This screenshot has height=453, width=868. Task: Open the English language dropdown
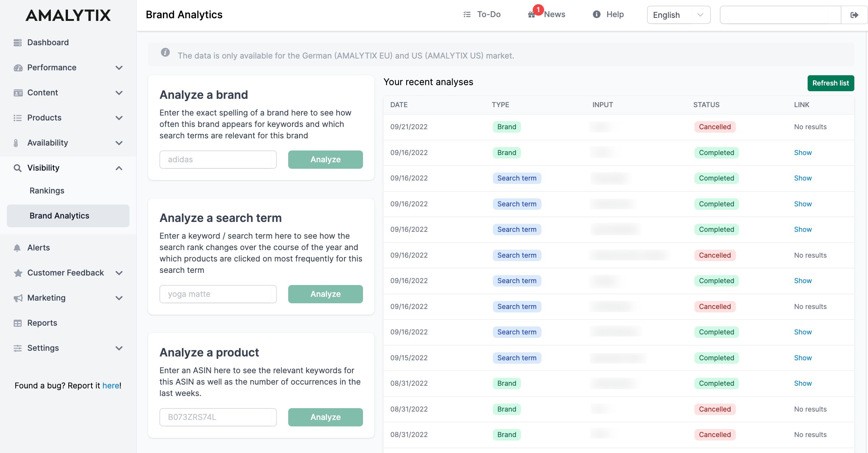[x=678, y=15]
